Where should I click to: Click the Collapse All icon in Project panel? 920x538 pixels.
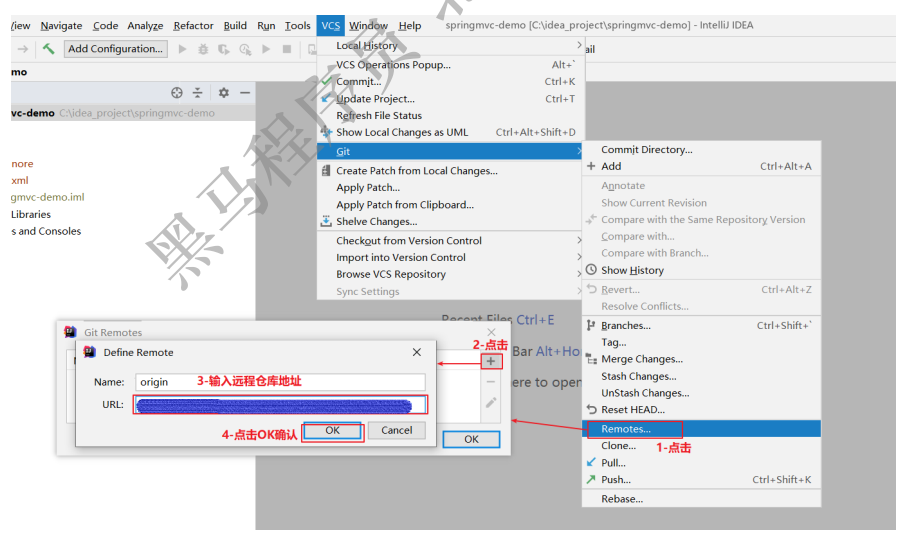click(x=198, y=93)
